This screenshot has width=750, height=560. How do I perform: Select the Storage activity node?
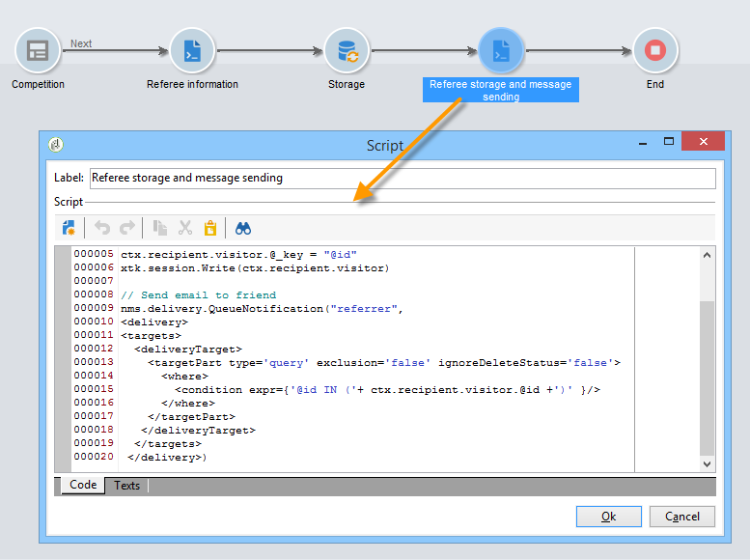click(x=347, y=50)
